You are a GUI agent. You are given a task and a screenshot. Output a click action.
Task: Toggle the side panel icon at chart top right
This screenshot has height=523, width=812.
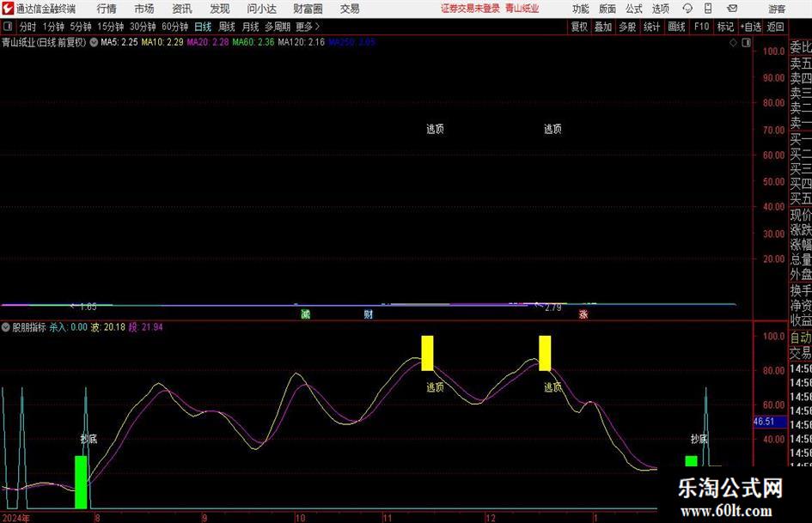(x=746, y=43)
